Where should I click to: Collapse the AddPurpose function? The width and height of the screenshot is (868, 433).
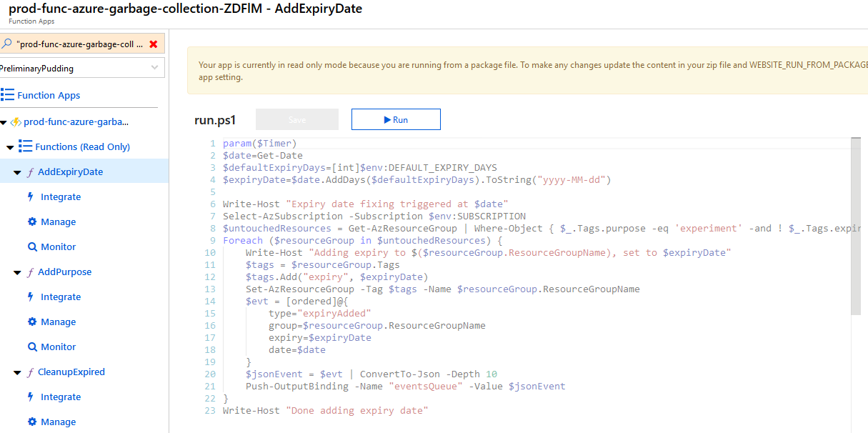pyautogui.click(x=17, y=272)
